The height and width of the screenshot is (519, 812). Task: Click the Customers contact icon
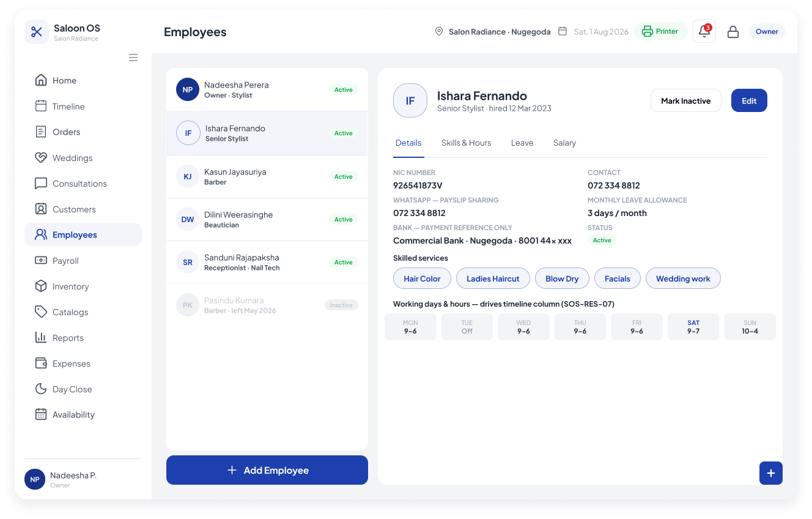click(x=41, y=209)
